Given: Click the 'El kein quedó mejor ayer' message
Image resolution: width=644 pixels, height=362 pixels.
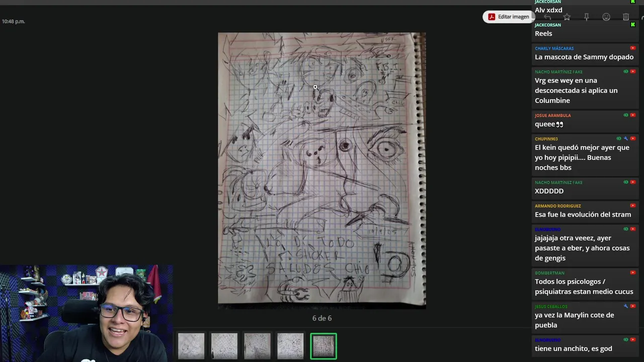Looking at the screenshot, I should [582, 157].
